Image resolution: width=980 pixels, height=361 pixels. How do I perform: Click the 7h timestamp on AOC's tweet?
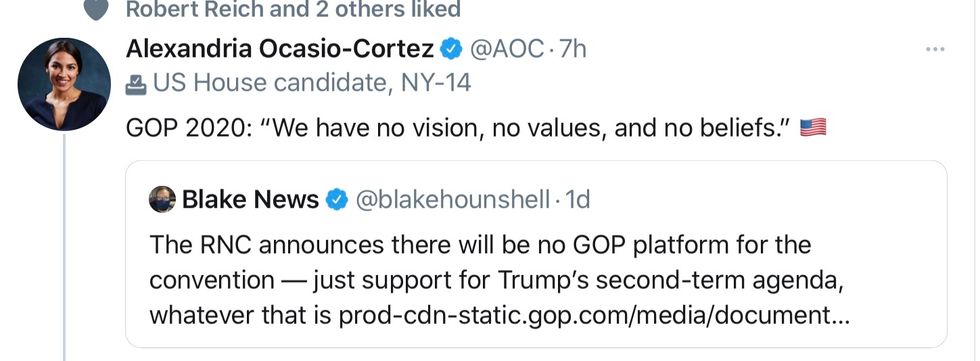pyautogui.click(x=572, y=49)
